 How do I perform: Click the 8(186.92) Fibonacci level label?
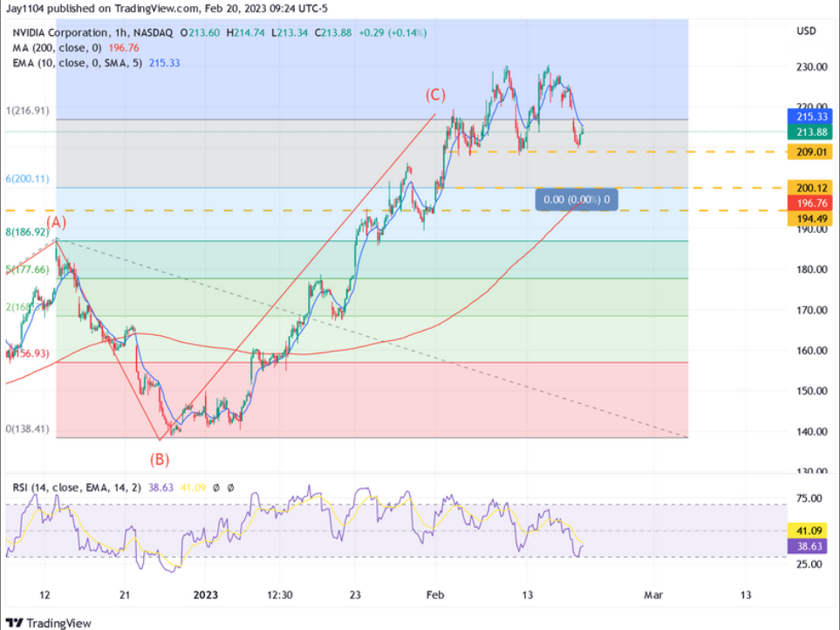pos(27,232)
